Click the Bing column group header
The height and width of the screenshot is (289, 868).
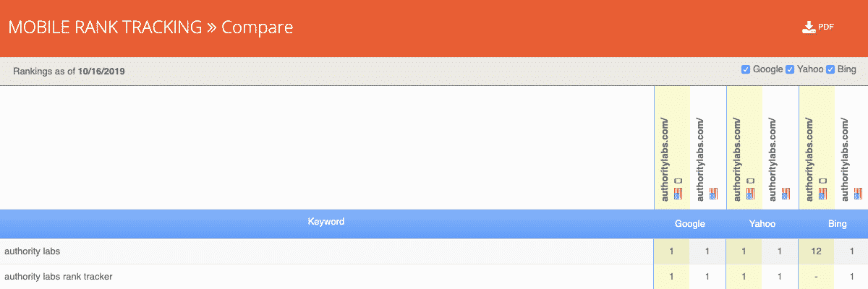(x=837, y=224)
